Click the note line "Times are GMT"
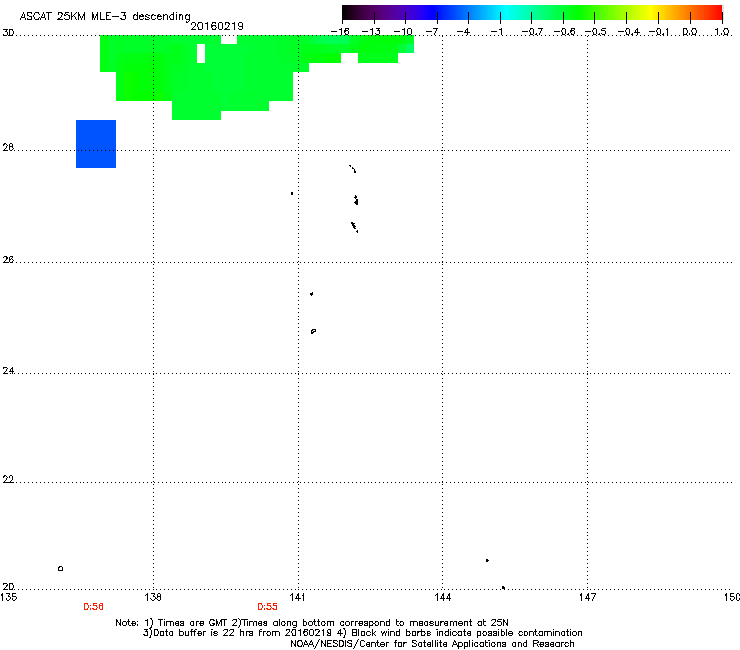The image size is (740, 650). pyautogui.click(x=191, y=623)
